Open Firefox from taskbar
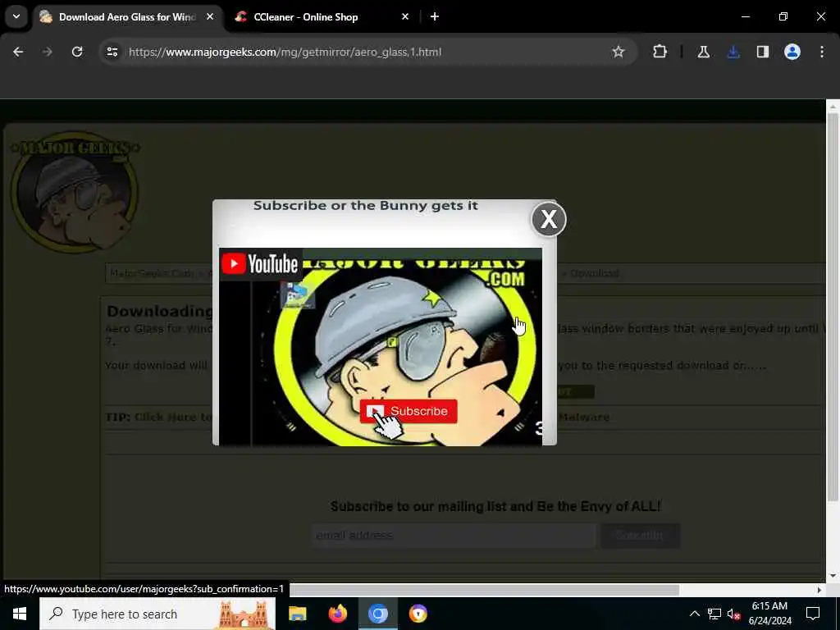Viewport: 840px width, 630px height. [x=337, y=614]
